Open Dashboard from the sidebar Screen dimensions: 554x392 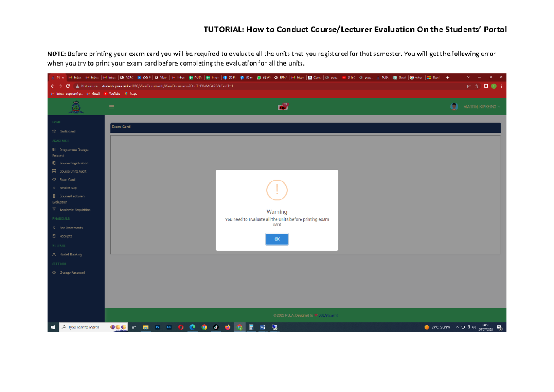coord(67,132)
